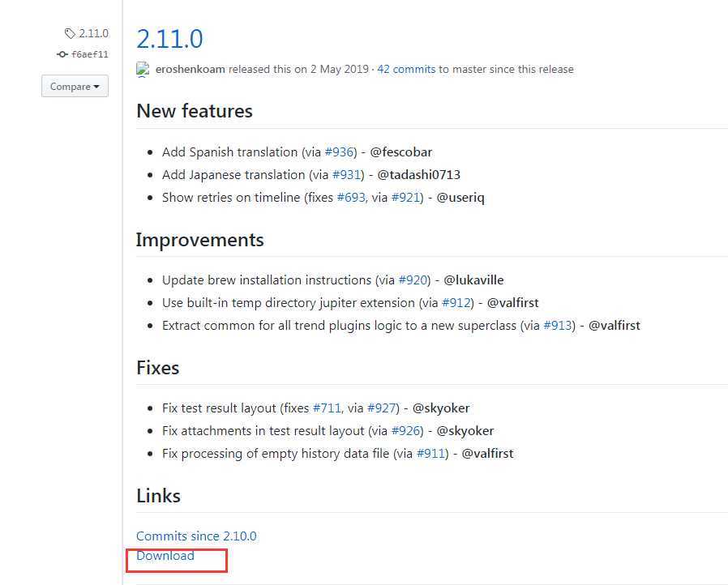Screen dimensions: 728x585
Task: Open pull request #913
Action: point(558,326)
